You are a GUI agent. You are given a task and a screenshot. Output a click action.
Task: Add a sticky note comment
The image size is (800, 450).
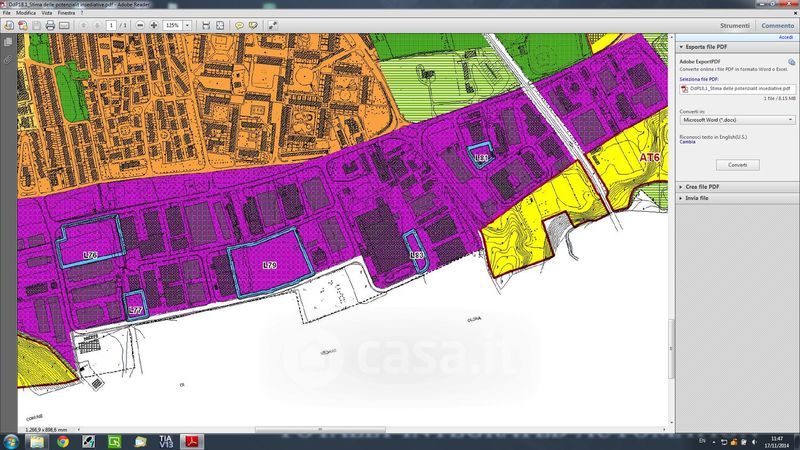[x=238, y=24]
